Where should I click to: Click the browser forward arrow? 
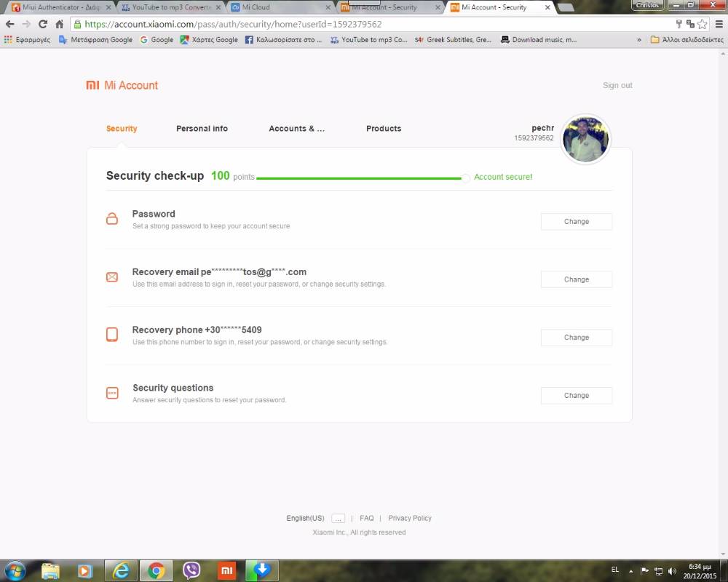(26, 24)
